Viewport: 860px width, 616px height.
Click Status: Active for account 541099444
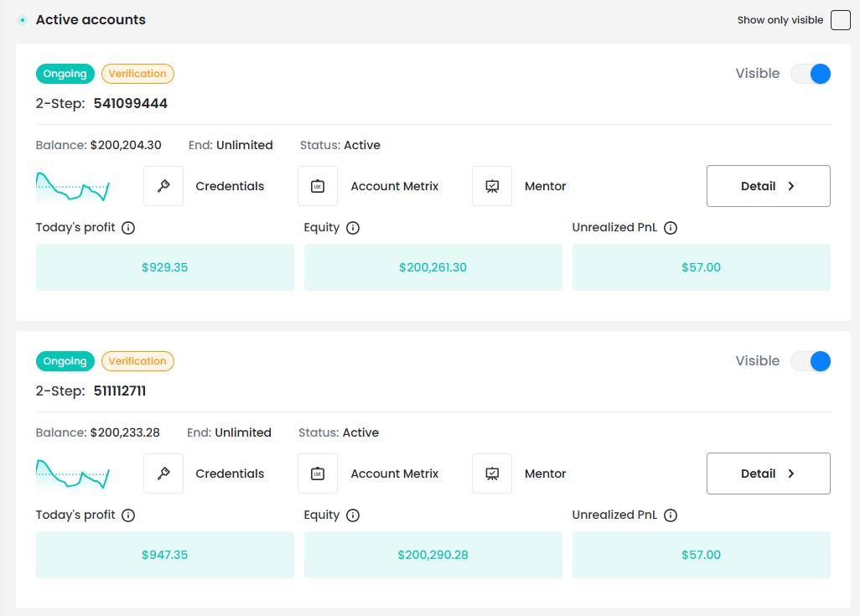[340, 145]
